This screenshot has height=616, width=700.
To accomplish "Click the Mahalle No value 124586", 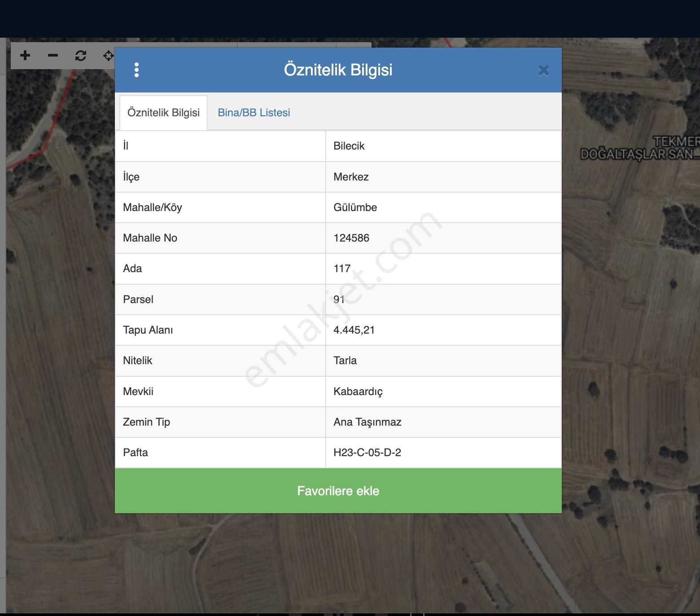I will tap(351, 238).
